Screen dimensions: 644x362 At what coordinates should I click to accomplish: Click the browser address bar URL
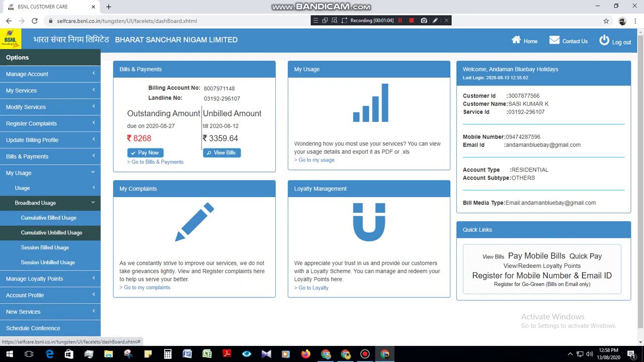[x=127, y=21]
